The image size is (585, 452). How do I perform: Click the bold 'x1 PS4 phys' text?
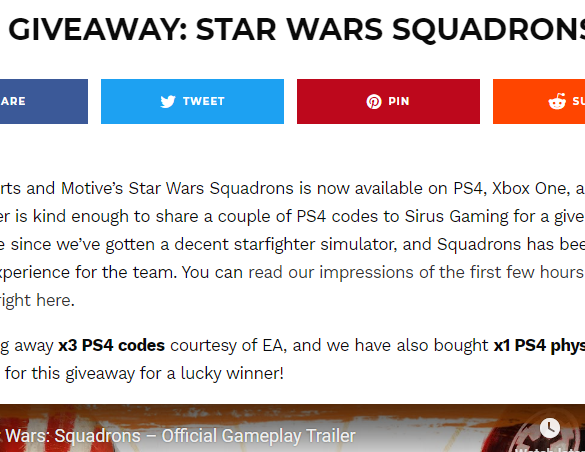click(539, 346)
